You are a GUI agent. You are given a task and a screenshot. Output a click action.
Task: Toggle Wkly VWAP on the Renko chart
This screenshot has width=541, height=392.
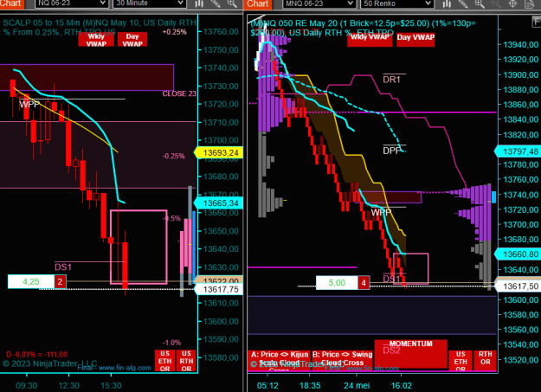pyautogui.click(x=370, y=39)
